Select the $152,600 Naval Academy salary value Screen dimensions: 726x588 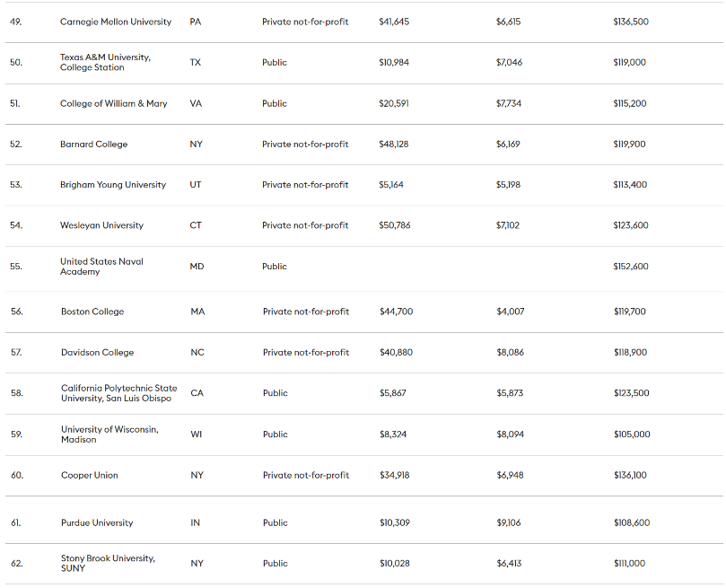point(630,267)
